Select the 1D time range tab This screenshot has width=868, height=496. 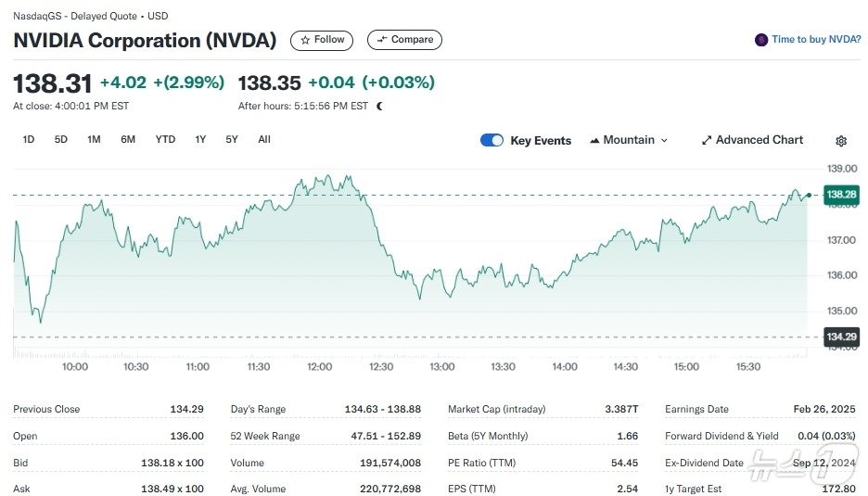[29, 139]
